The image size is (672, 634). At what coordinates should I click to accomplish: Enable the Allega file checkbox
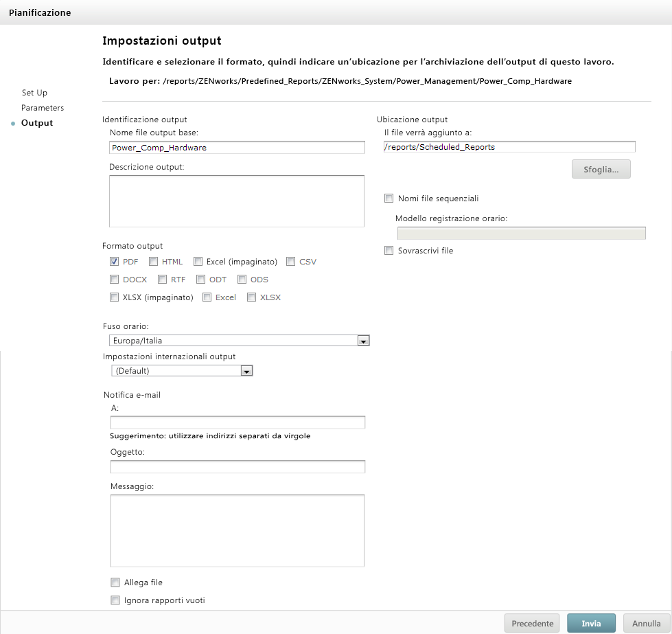[x=115, y=582]
